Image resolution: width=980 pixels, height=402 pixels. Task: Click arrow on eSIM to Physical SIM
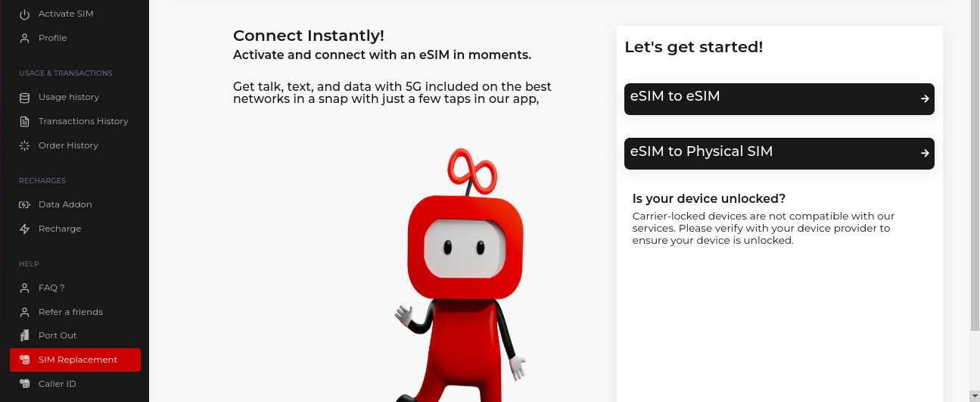click(925, 153)
